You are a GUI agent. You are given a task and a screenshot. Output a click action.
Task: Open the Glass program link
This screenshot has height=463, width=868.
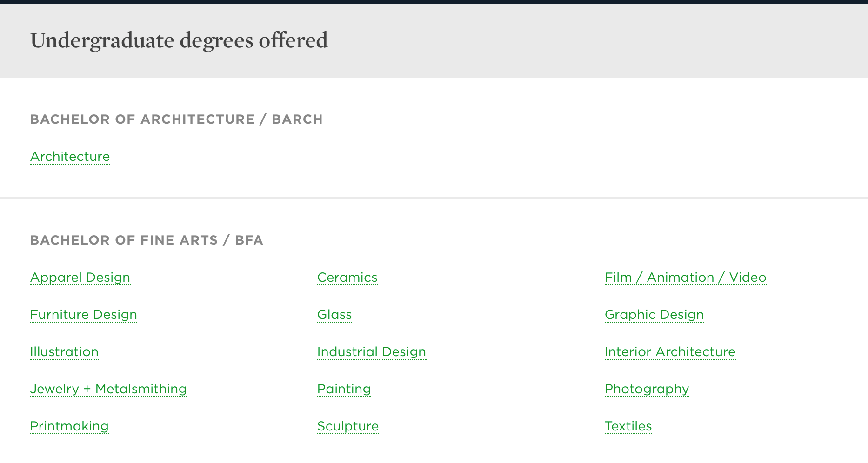tap(334, 315)
